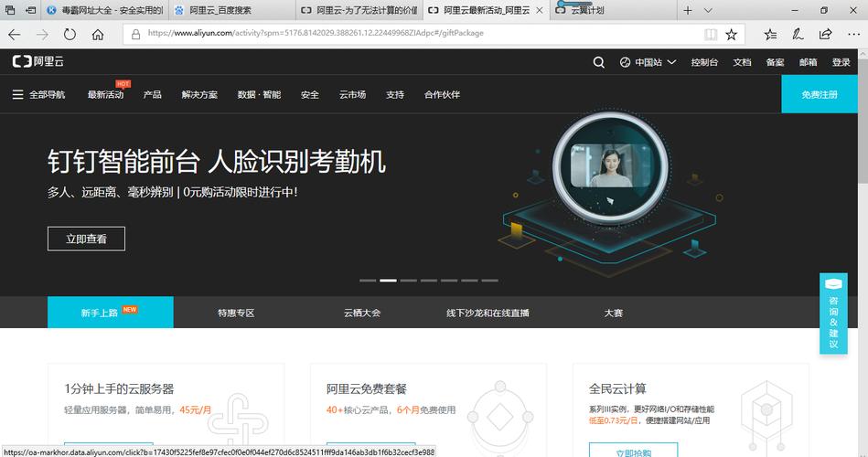Select third banner carousel indicator
Image resolution: width=868 pixels, height=457 pixels.
(409, 281)
